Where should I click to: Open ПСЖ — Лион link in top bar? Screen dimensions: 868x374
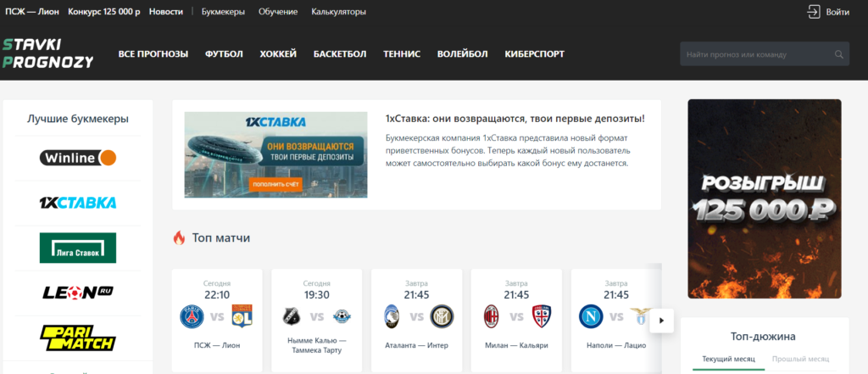click(32, 12)
